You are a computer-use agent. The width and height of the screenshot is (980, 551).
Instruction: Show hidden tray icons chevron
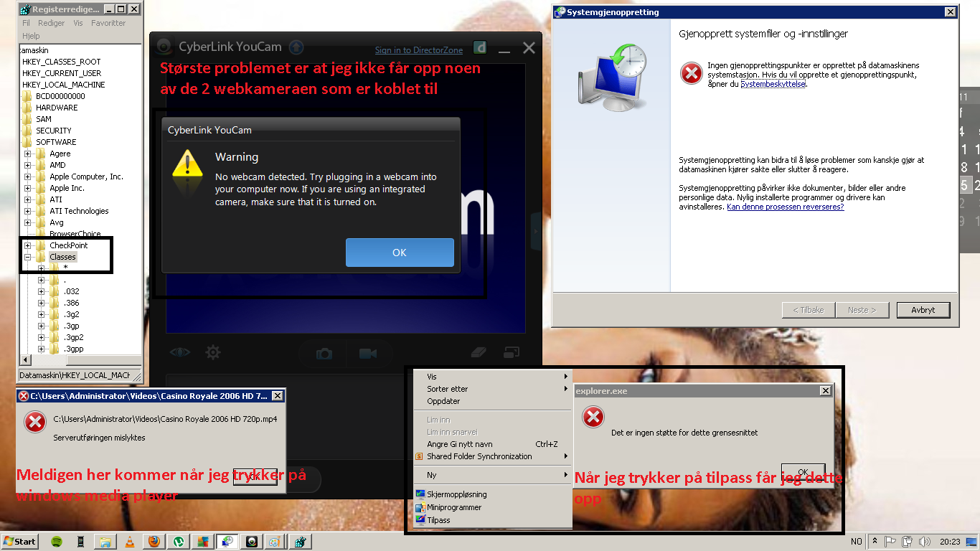click(875, 542)
